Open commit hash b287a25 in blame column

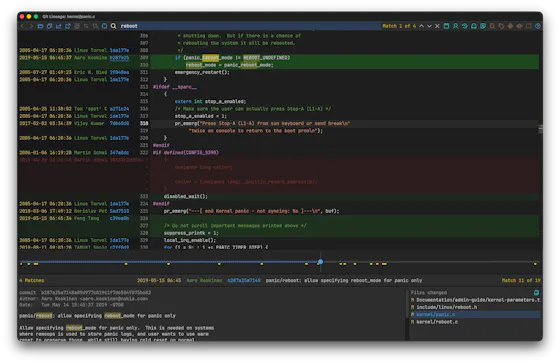click(x=119, y=58)
